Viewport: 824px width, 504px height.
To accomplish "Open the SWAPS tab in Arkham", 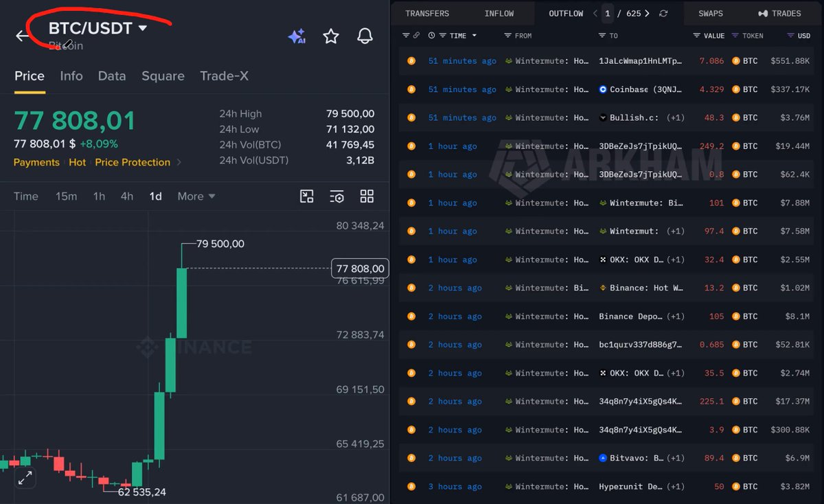I will (x=711, y=14).
